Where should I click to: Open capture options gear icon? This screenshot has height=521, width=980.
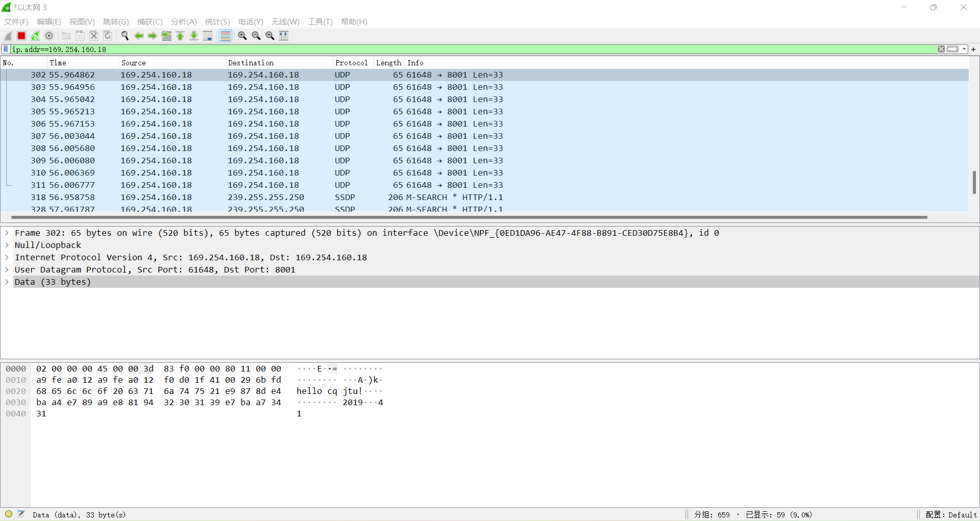click(x=49, y=36)
